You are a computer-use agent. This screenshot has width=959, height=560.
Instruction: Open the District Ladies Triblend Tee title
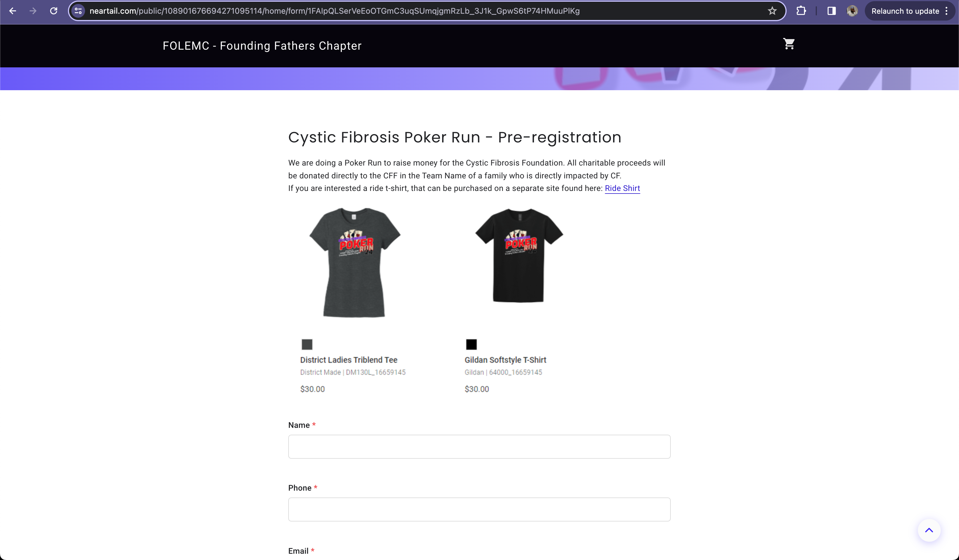[x=348, y=360]
